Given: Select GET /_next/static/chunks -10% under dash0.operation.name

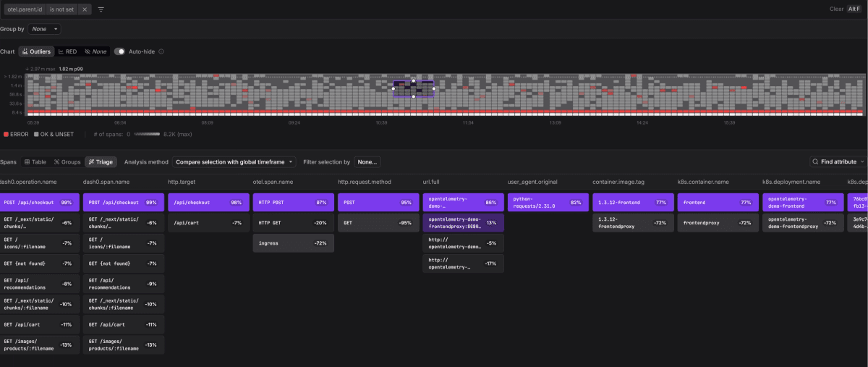Looking at the screenshot, I should point(40,304).
